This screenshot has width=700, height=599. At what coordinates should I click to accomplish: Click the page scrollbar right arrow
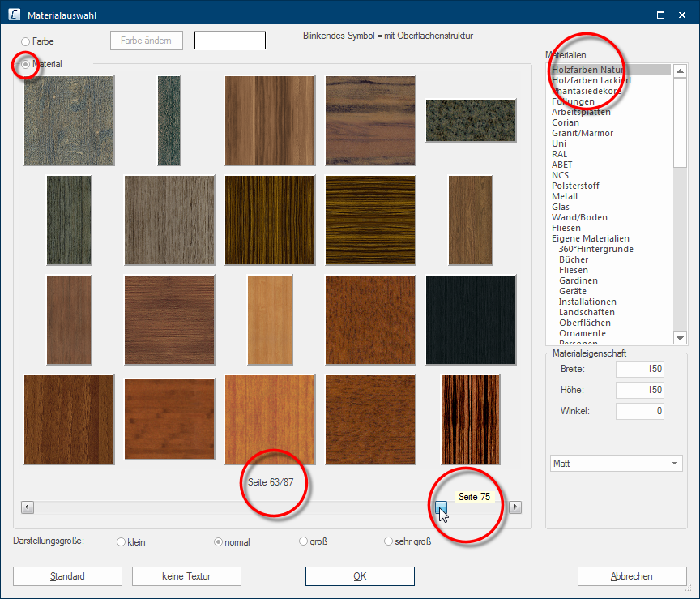point(515,507)
